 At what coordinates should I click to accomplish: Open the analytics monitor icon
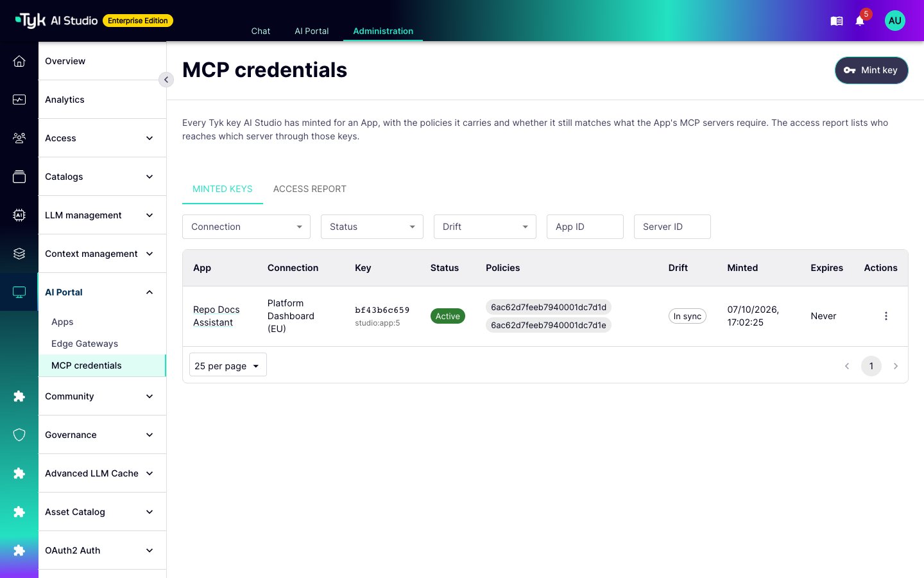[19, 100]
